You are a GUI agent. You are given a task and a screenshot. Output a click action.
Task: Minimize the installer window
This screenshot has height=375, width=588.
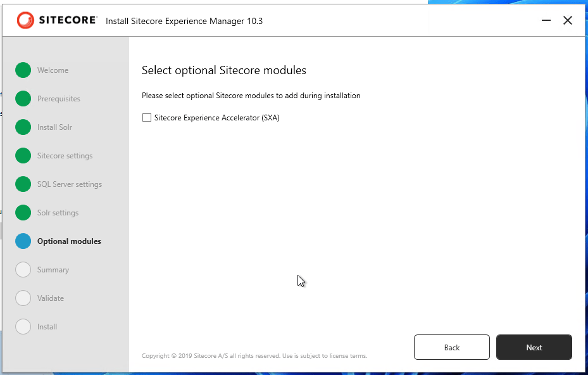pos(546,21)
